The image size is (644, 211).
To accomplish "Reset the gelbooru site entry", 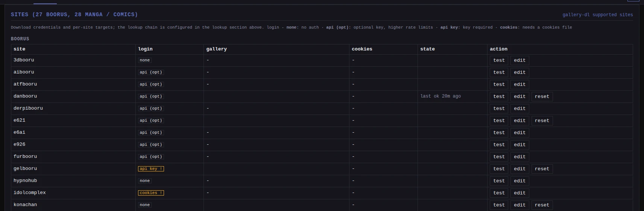I will 542,169.
